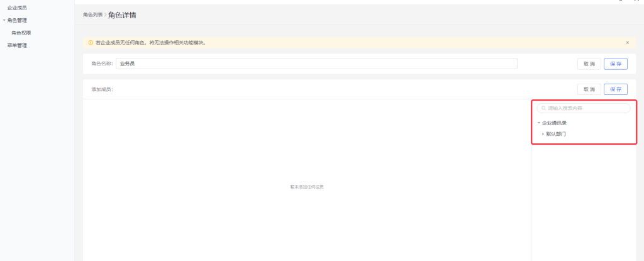The height and width of the screenshot is (261, 644).
Task: Collapse the 企业通讯录 tree arrow
Action: (x=539, y=123)
